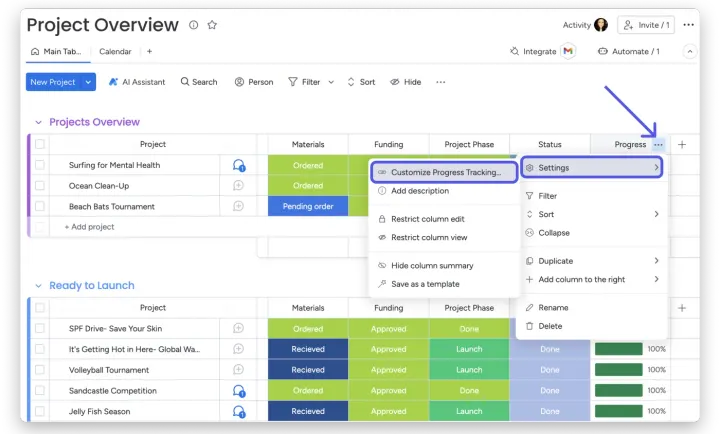Screen dimensions: 720x434
Task: Expand the Filter dropdown chevron
Action: (331, 82)
